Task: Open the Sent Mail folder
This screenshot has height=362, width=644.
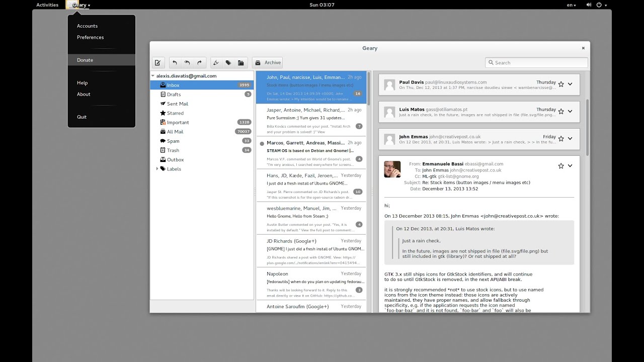Action: (x=202, y=104)
